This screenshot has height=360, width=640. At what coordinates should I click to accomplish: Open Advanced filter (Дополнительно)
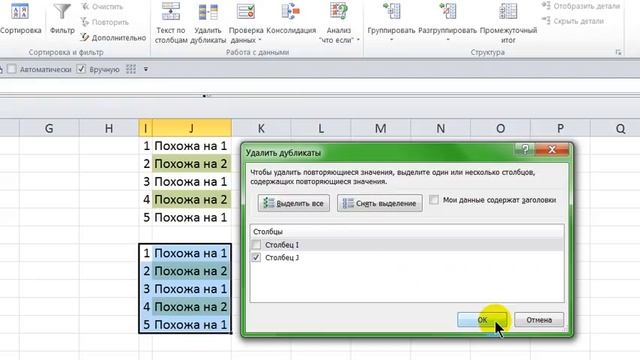click(x=113, y=38)
